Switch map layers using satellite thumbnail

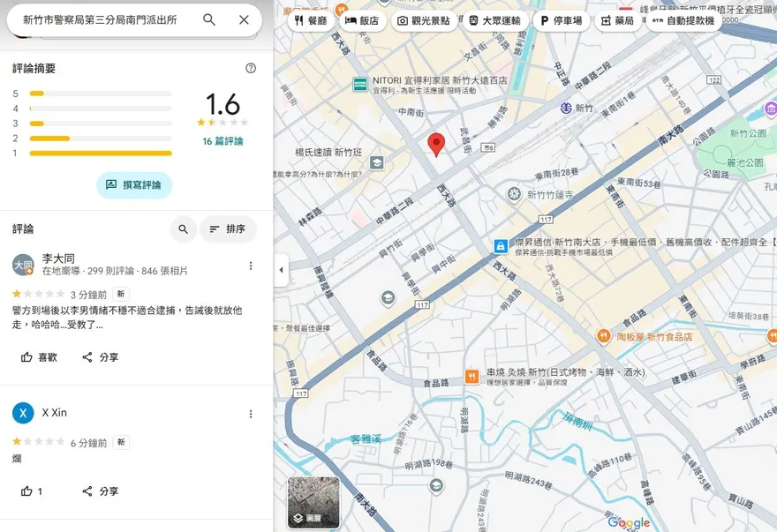313,502
